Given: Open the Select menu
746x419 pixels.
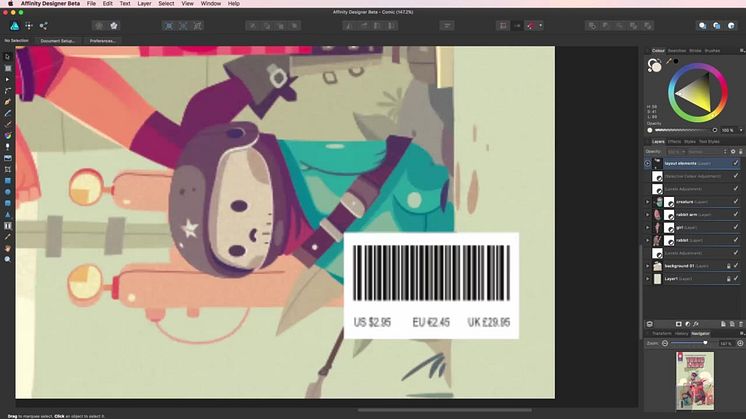Looking at the screenshot, I should point(166,3).
